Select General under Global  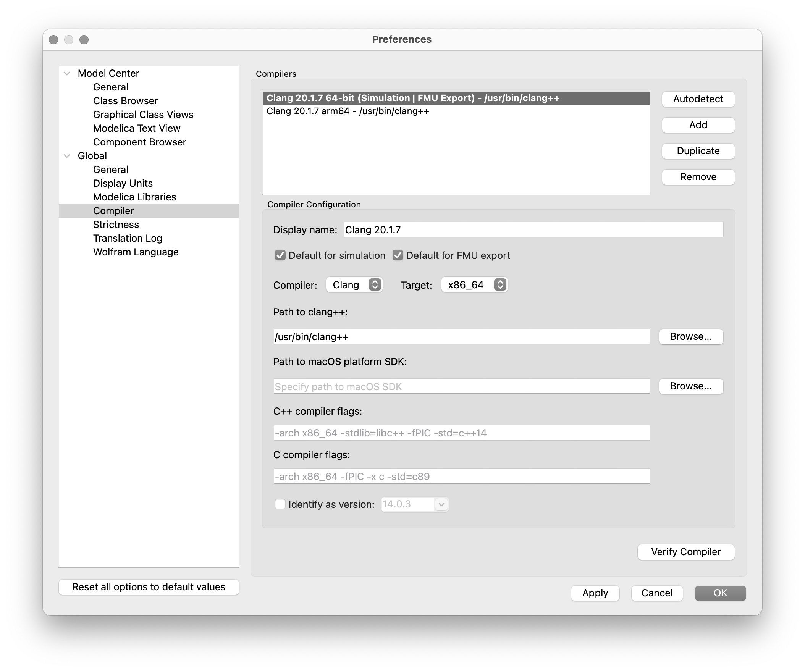pyautogui.click(x=110, y=170)
